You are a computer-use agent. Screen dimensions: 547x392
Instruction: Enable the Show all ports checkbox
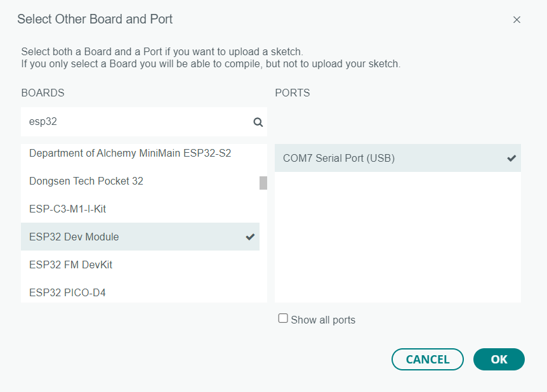coord(283,318)
